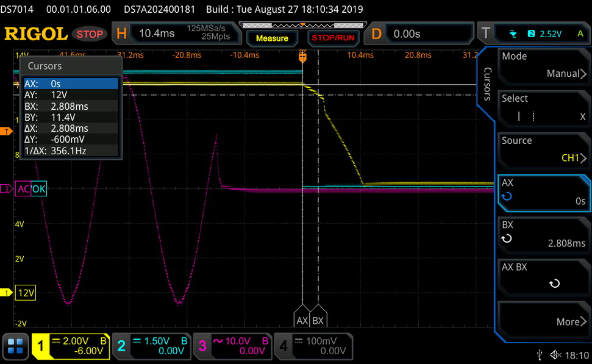Toggle channel 2 cyan button
Image resolution: width=592 pixels, height=364 pixels.
(x=121, y=346)
